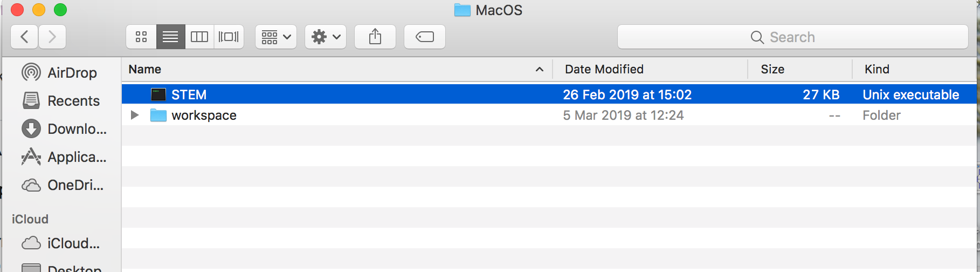
Task: Switch to gallery view
Action: [x=229, y=37]
